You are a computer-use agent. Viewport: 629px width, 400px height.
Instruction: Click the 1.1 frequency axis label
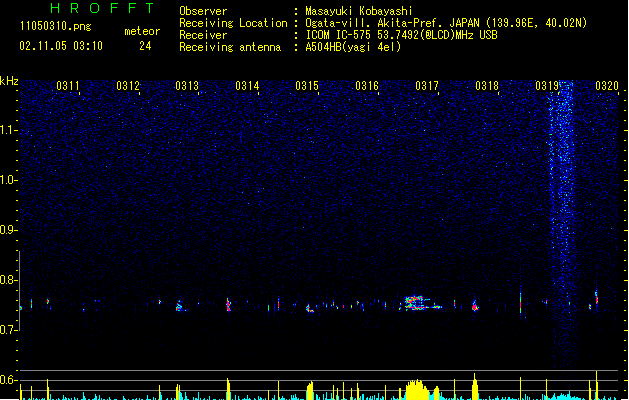click(x=9, y=130)
